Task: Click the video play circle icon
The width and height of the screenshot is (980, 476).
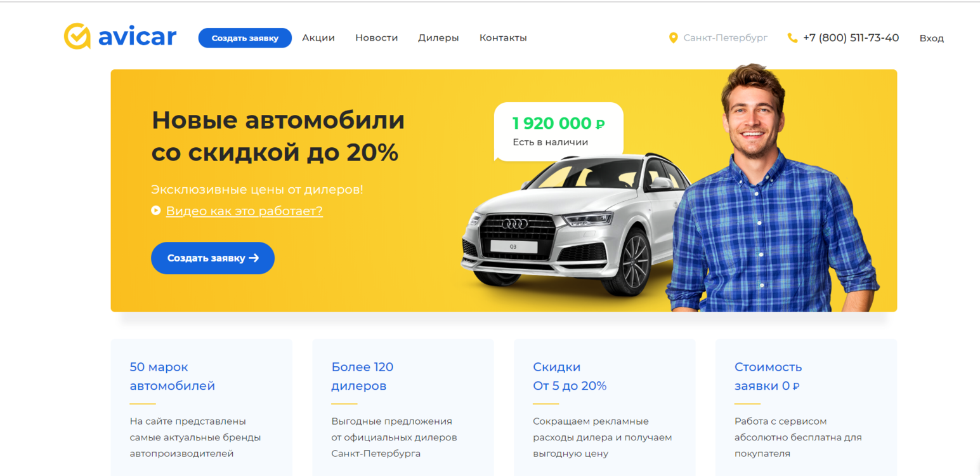Action: click(x=156, y=211)
